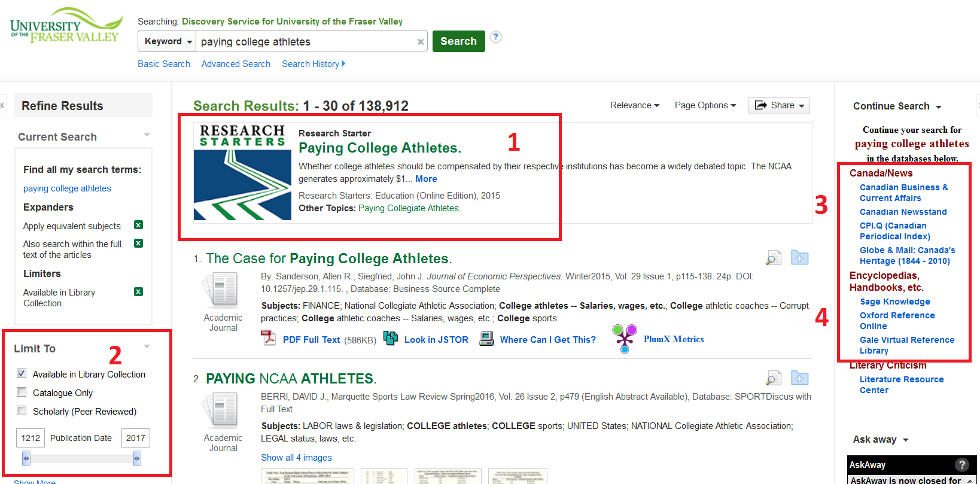Select the left publication date slider handle
Image resolution: width=980 pixels, height=484 pixels.
tap(26, 459)
